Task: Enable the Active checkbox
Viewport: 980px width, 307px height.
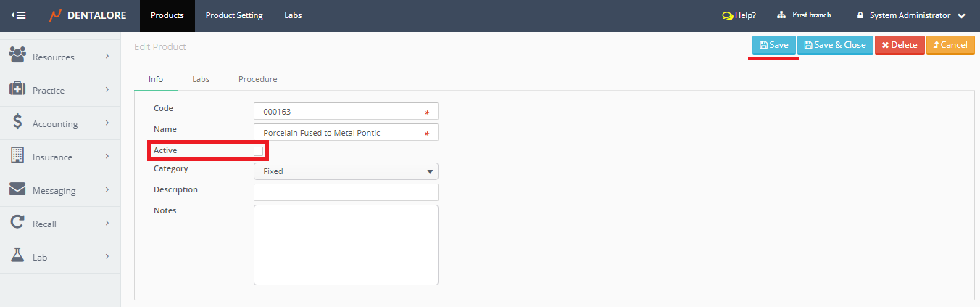Action: [x=259, y=151]
